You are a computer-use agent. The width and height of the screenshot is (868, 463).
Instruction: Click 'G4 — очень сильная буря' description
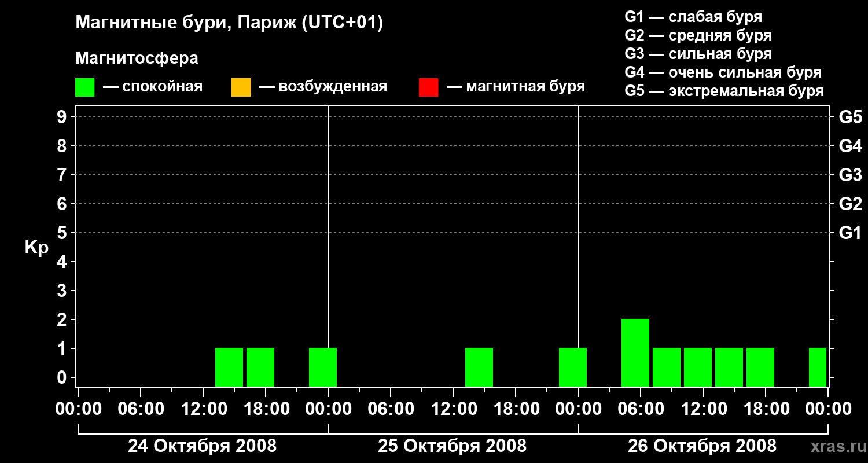point(723,72)
